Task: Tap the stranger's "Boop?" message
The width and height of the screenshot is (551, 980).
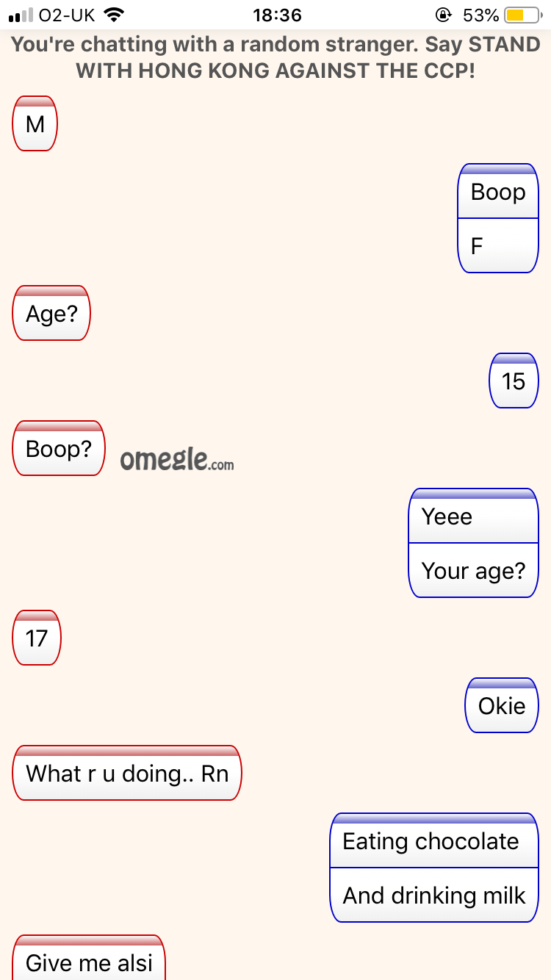Action: [x=59, y=448]
